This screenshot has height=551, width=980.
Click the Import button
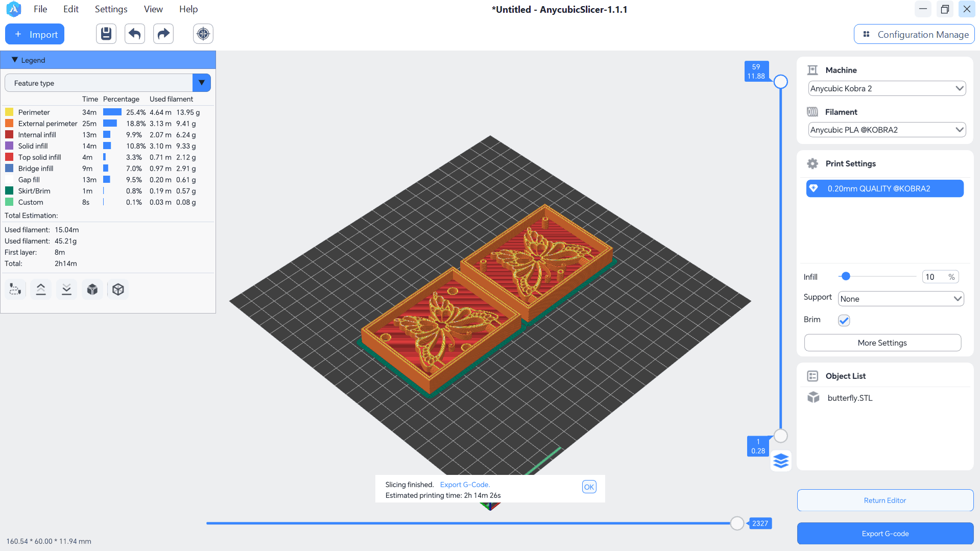(35, 34)
